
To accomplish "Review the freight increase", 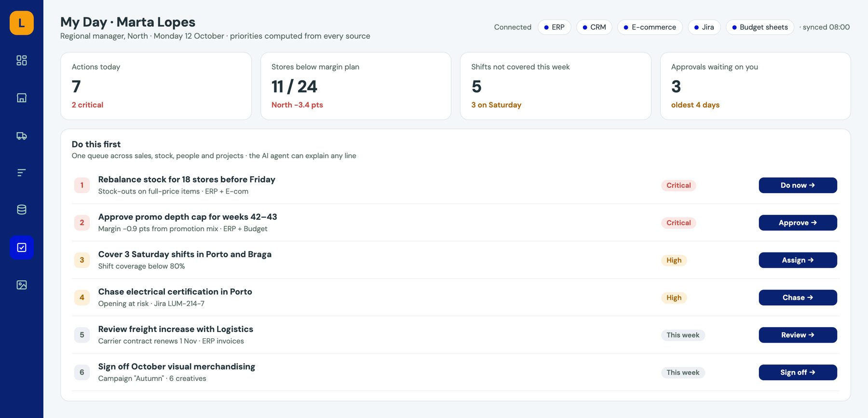I will [x=798, y=335].
